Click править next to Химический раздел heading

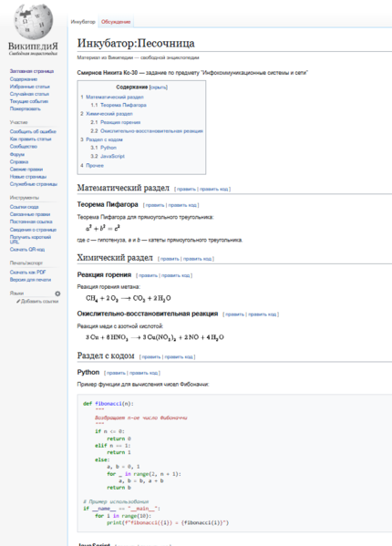(170, 259)
